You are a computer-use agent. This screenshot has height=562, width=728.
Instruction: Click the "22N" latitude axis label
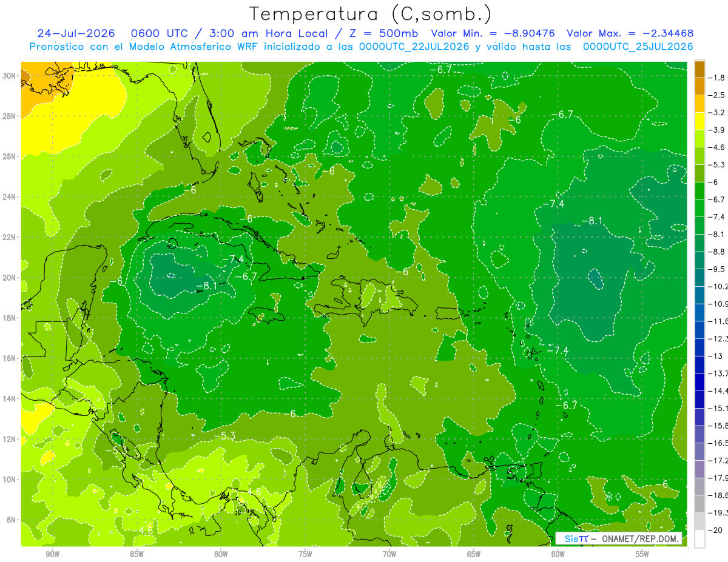[8, 237]
